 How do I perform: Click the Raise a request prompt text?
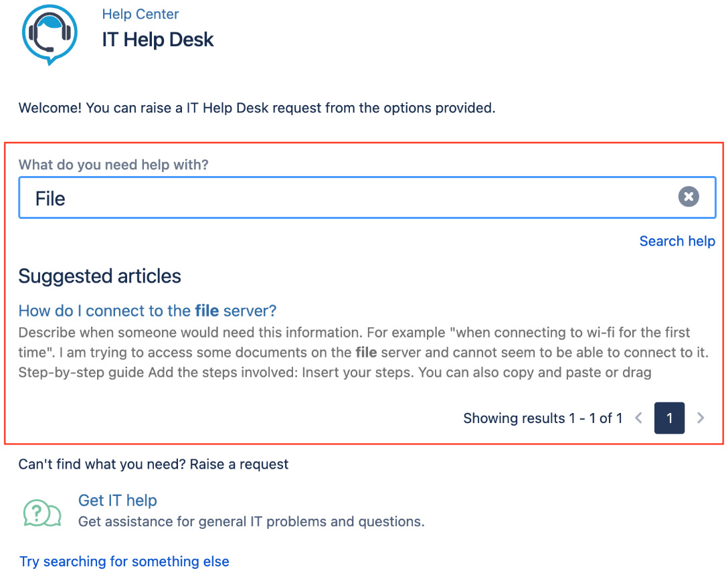[x=154, y=464]
